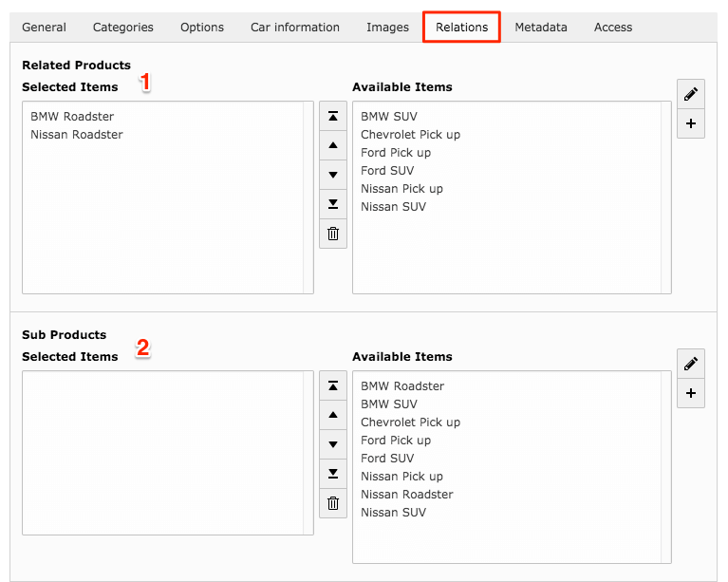Delete selected Related Products item
This screenshot has width=728, height=582.
(333, 234)
